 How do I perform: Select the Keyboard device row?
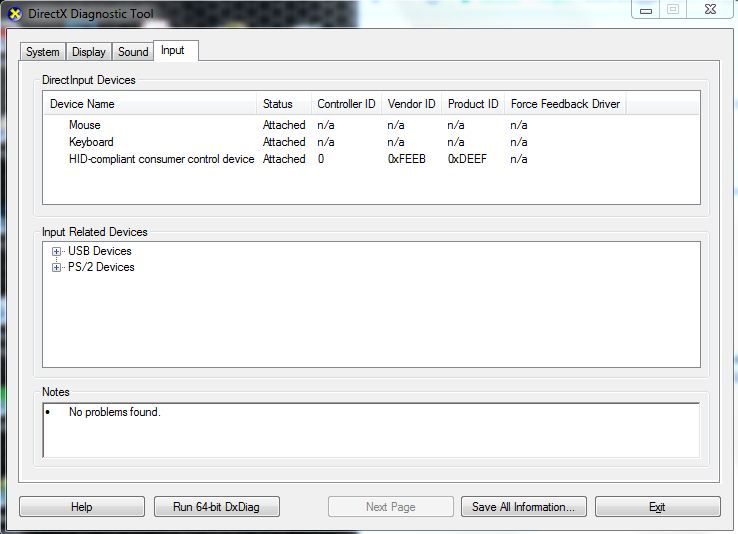pos(371,142)
